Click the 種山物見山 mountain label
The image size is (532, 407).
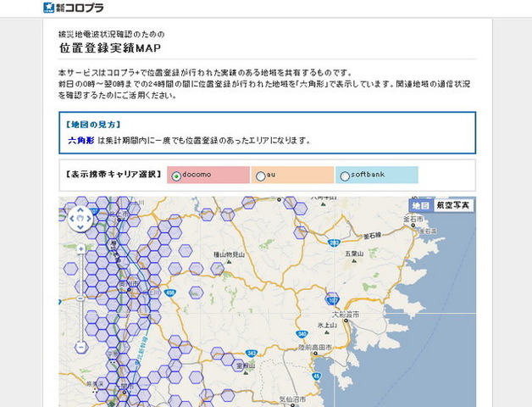(x=229, y=254)
